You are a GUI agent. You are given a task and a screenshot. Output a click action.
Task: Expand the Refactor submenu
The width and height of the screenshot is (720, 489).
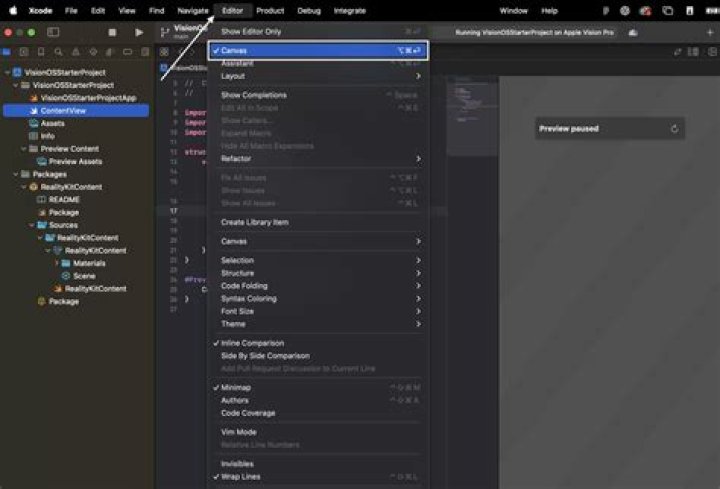point(318,158)
